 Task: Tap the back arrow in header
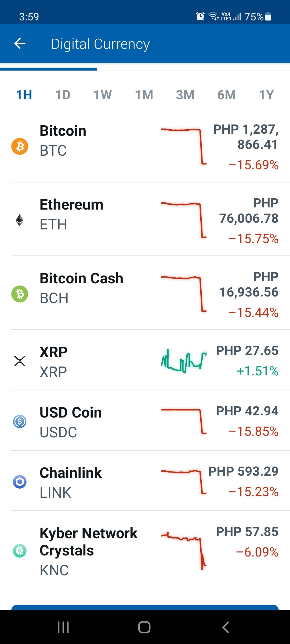(x=20, y=43)
